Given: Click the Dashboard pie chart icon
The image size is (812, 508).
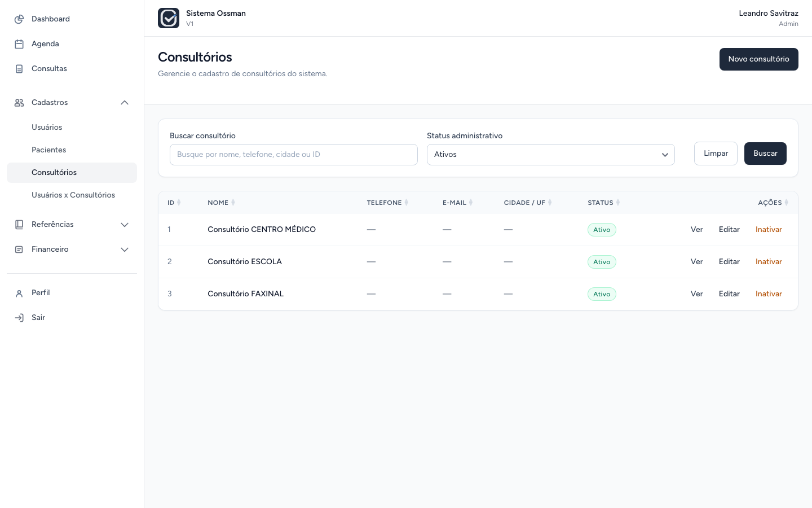Looking at the screenshot, I should pyautogui.click(x=19, y=19).
